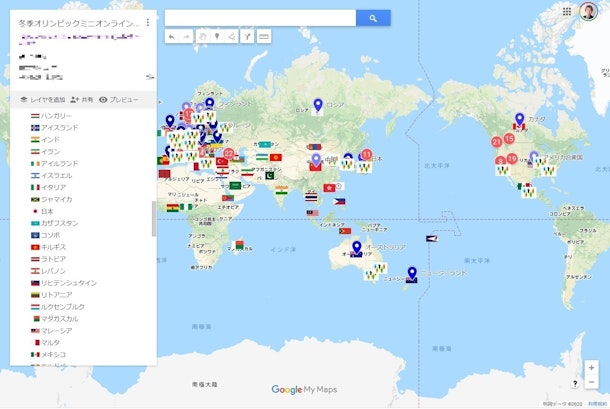Click the layer list scrollbar

[x=153, y=218]
